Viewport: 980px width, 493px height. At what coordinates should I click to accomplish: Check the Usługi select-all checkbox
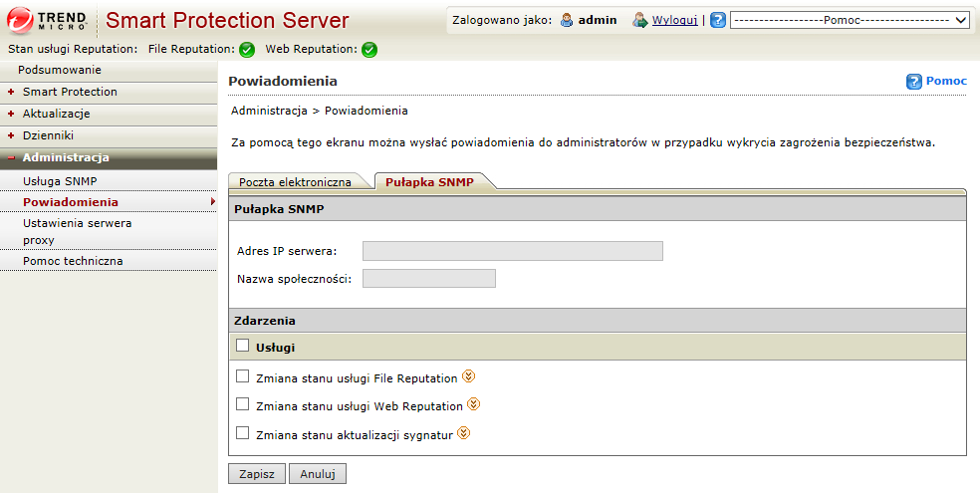pyautogui.click(x=242, y=346)
